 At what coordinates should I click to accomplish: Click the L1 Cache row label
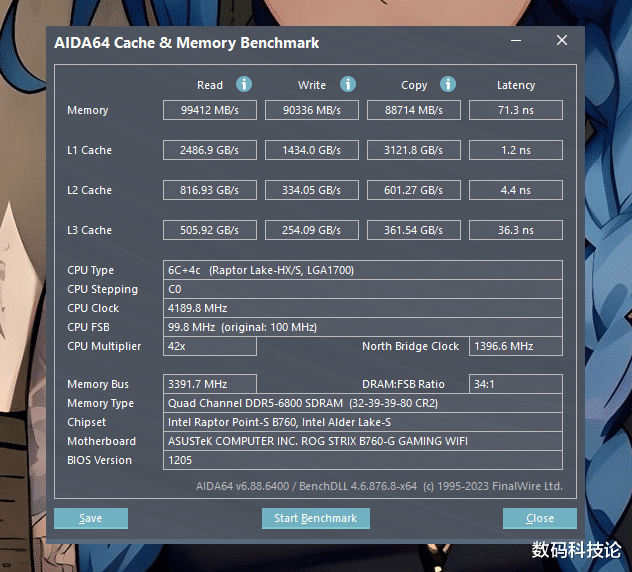(89, 150)
